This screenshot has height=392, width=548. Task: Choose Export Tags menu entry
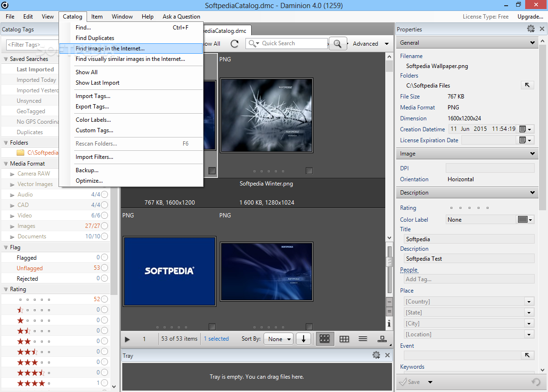[x=131, y=107]
